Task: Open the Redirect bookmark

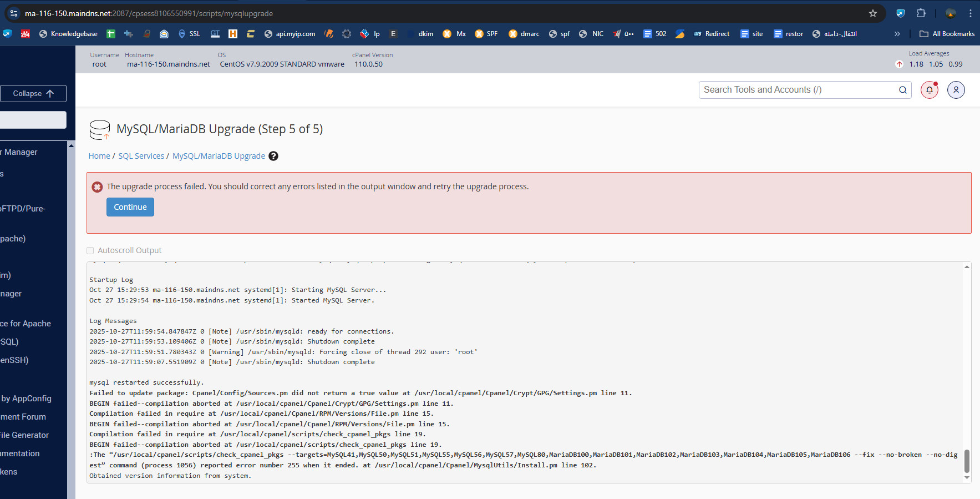Action: tap(712, 34)
